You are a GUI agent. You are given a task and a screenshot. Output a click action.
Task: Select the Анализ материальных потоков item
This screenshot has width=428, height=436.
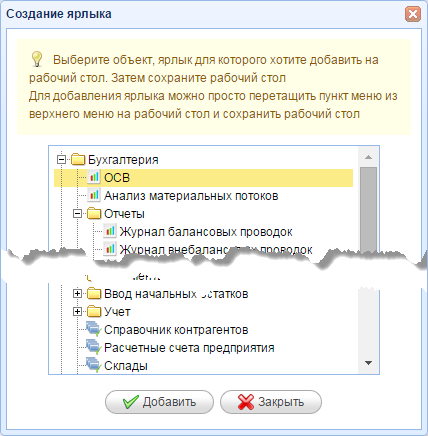[x=191, y=196]
